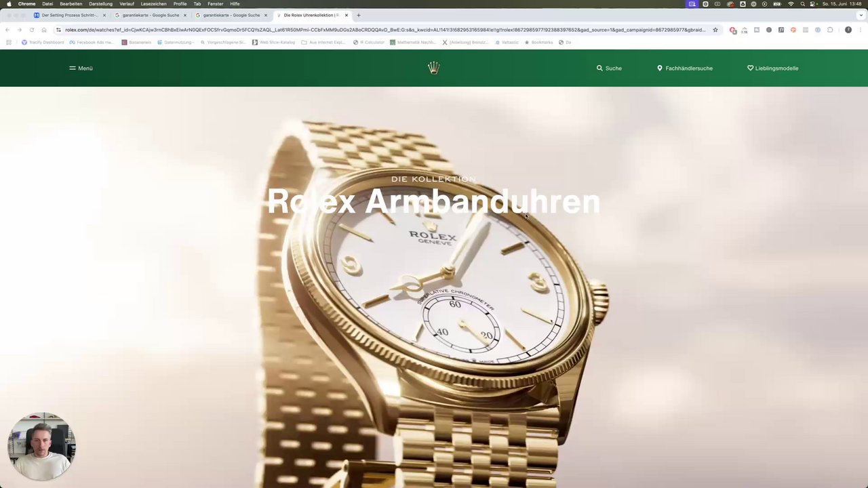Expand the tab search dropdown
868x488 pixels.
pyautogui.click(x=861, y=15)
